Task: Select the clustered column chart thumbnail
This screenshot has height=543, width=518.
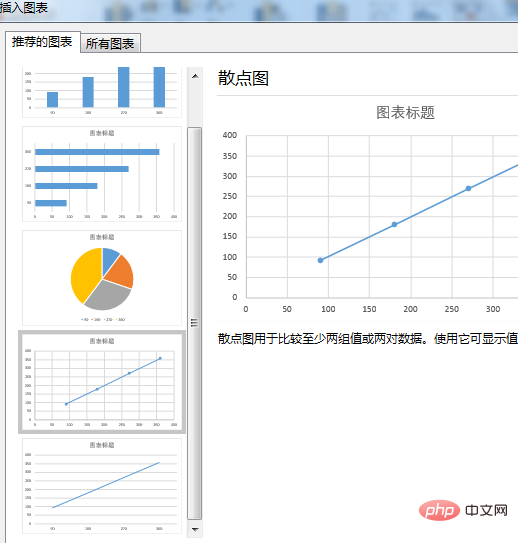Action: [x=102, y=92]
